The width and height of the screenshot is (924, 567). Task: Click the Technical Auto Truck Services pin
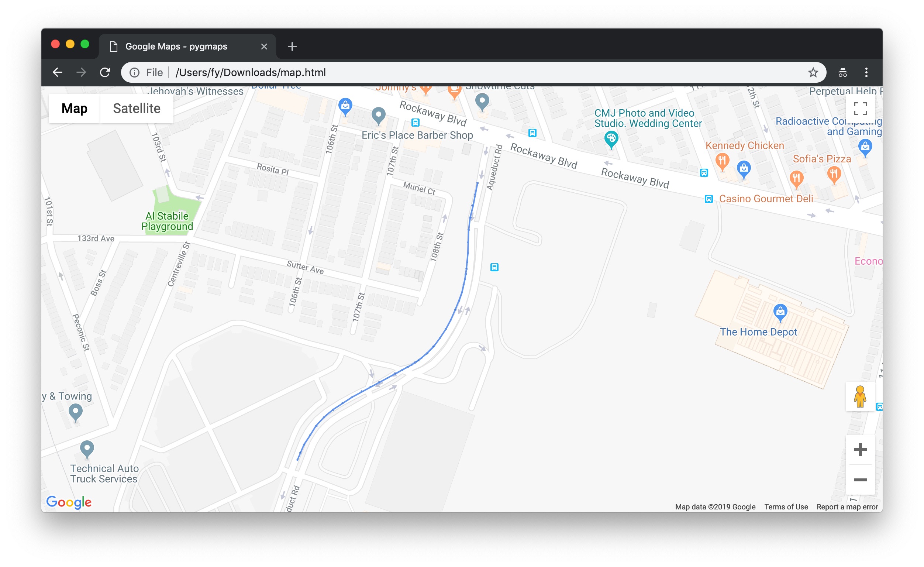[87, 448]
